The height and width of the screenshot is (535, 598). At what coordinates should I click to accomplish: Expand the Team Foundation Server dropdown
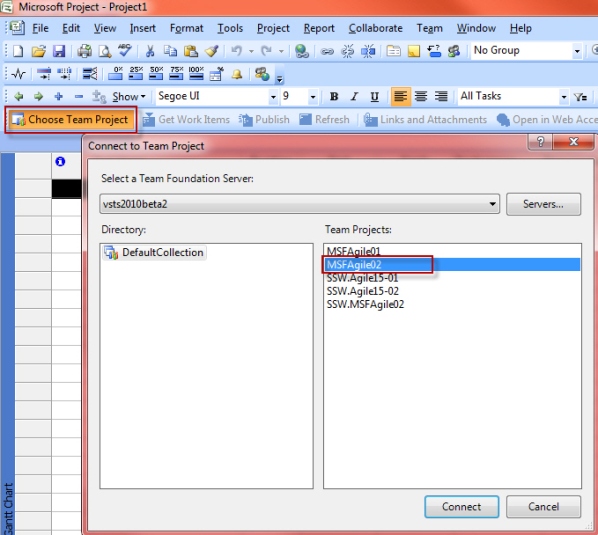click(493, 204)
